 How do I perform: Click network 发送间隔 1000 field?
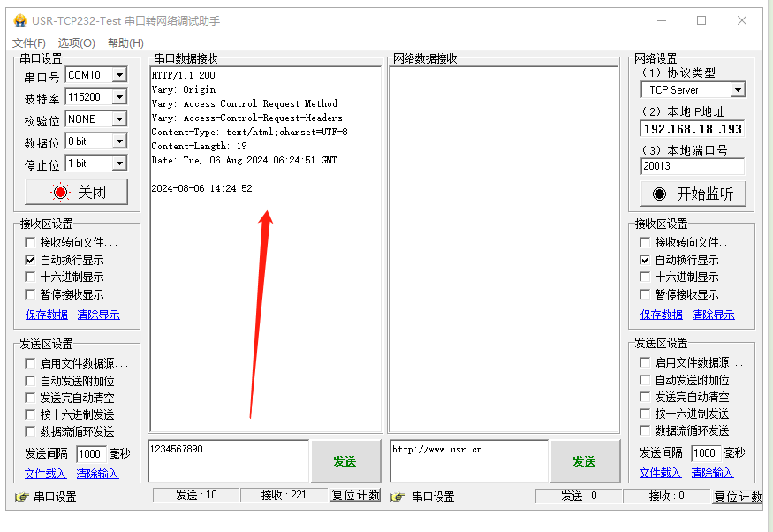[x=706, y=453]
